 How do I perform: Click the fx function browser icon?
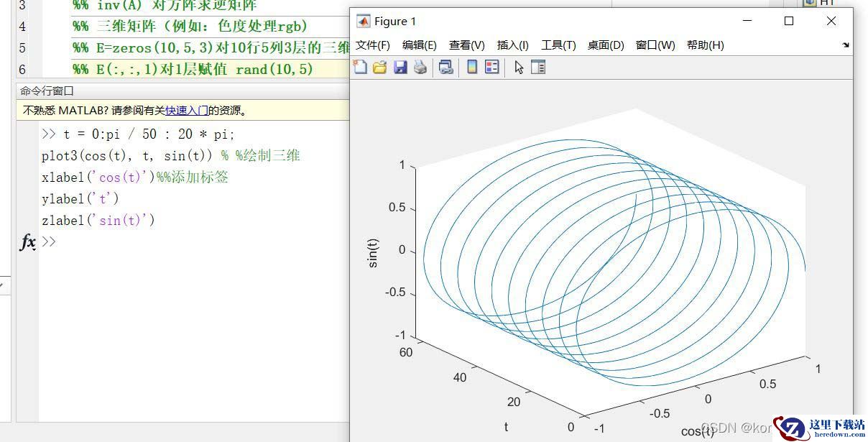click(x=27, y=242)
